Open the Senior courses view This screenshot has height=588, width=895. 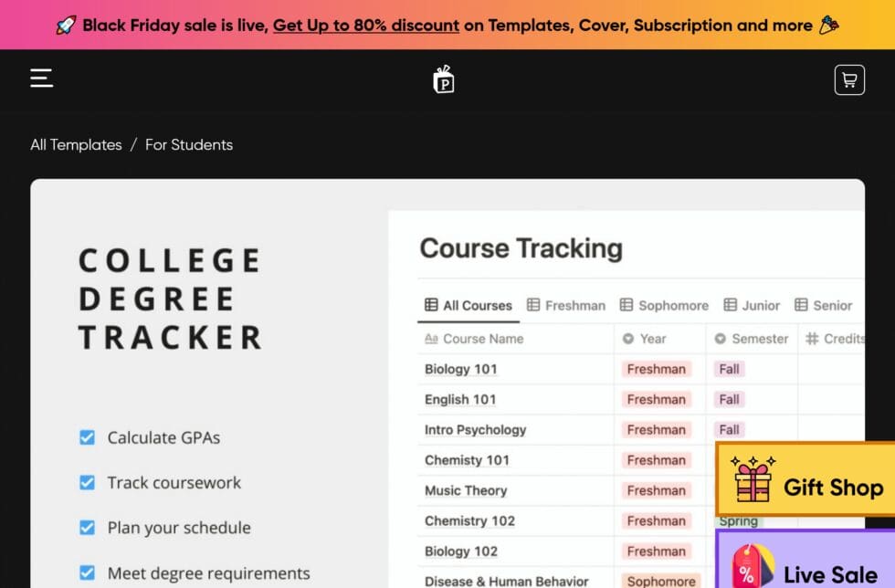pos(823,305)
